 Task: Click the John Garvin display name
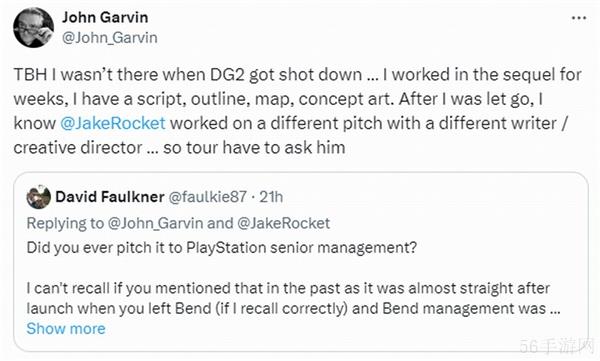coord(105,17)
